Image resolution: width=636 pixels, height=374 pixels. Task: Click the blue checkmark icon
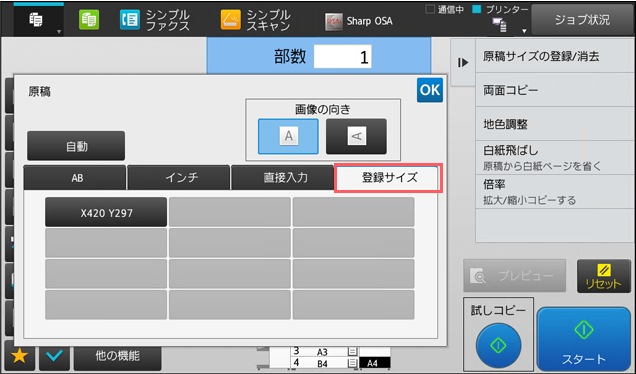click(x=54, y=356)
